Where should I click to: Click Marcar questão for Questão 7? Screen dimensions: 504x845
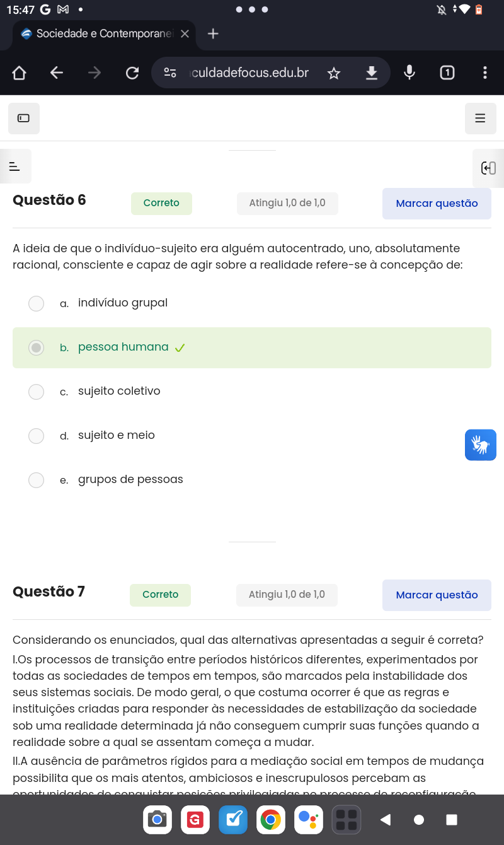tap(437, 595)
